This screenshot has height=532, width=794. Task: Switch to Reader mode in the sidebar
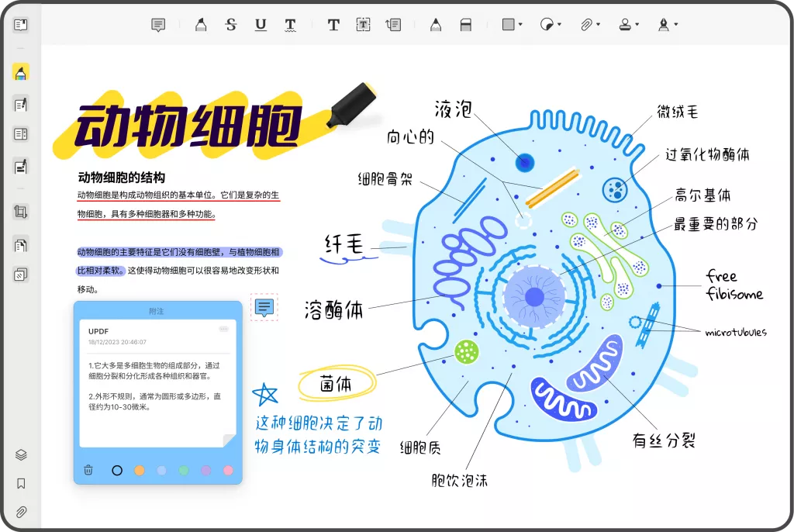21,25
